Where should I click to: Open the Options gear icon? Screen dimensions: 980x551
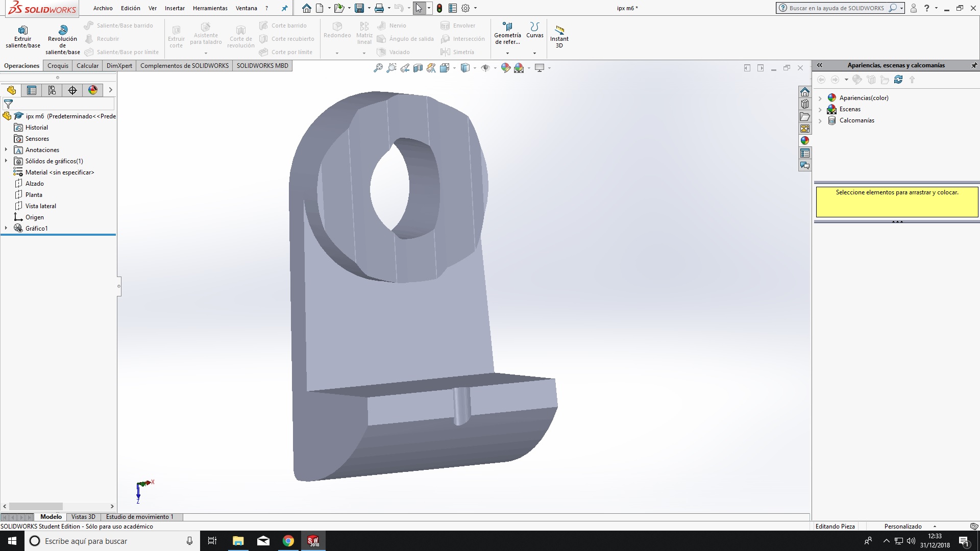point(465,8)
